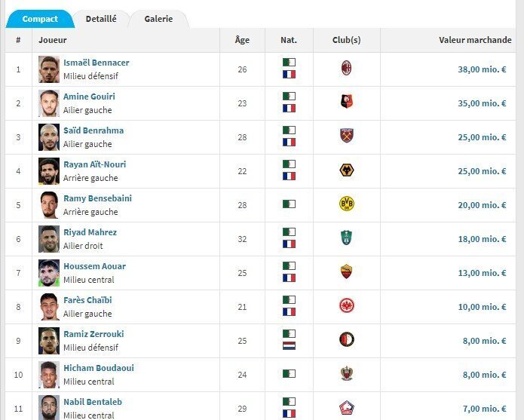Click the Wolverhampton Wolves club crest
The height and width of the screenshot is (420, 524).
346,170
